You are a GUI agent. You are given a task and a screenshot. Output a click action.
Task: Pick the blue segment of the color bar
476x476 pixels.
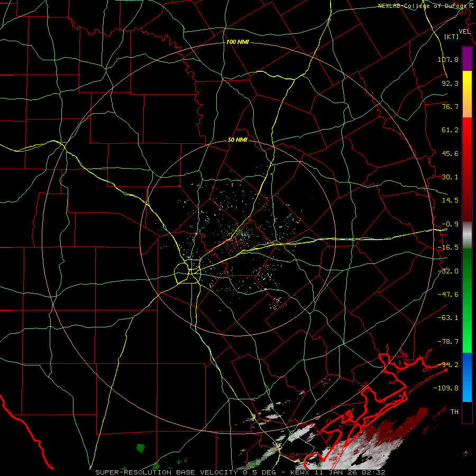467,377
